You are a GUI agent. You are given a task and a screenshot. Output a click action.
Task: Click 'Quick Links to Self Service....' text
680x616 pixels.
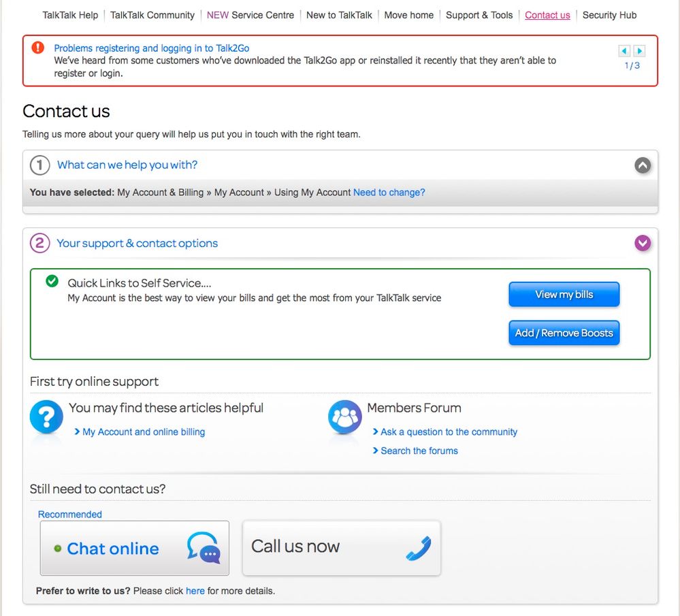[x=140, y=283]
